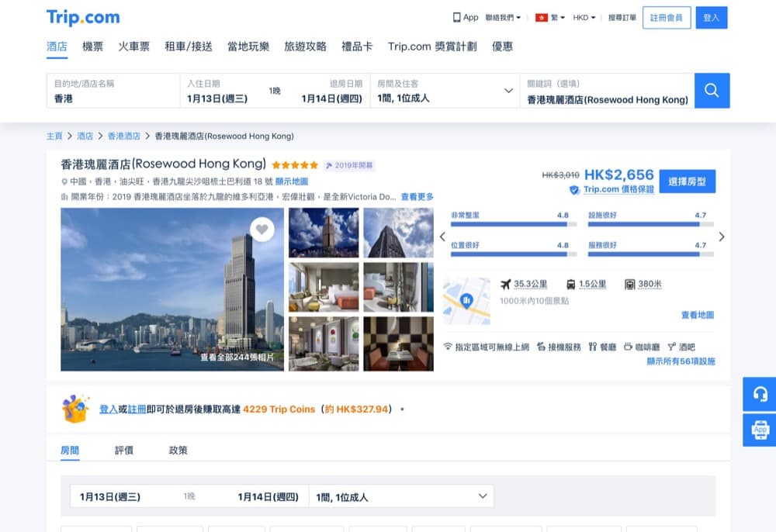Click the destination field showing 香港
The height and width of the screenshot is (532, 776).
pos(113,91)
